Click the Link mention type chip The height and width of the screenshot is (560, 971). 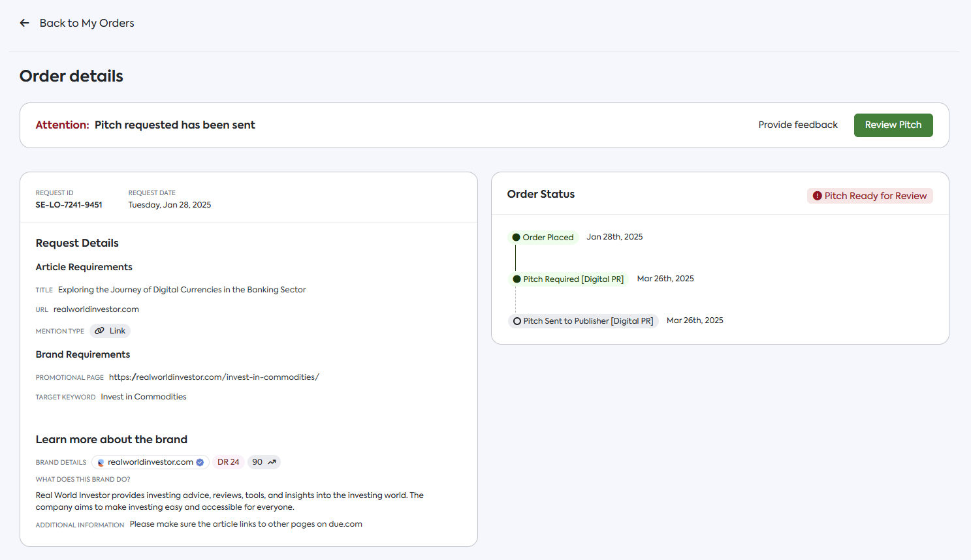tap(110, 331)
